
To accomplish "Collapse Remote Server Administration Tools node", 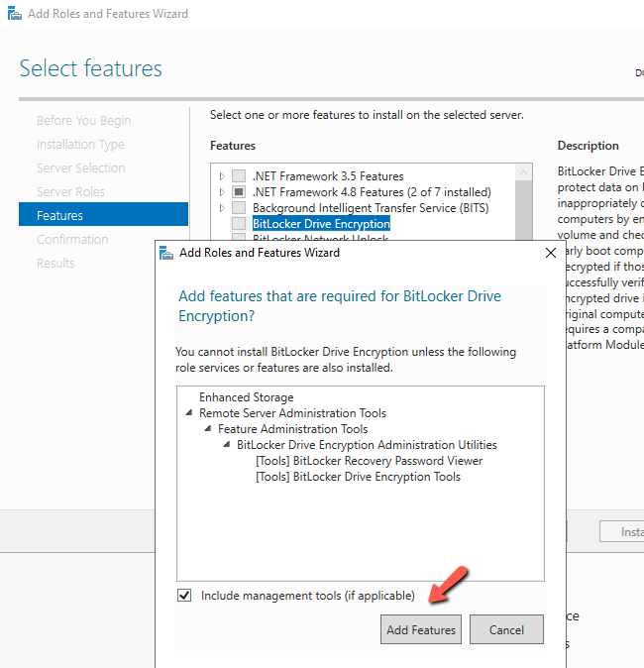I will [189, 413].
